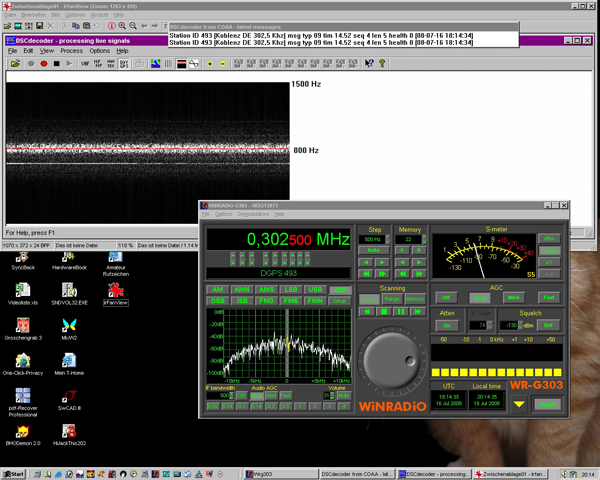Click Volume spinner arrows
Image resolution: width=600 pixels, height=480 pixels.
tap(332, 395)
